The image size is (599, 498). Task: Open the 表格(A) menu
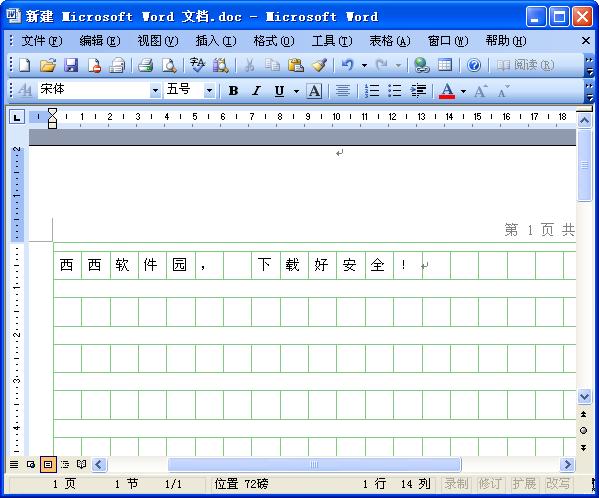[390, 40]
